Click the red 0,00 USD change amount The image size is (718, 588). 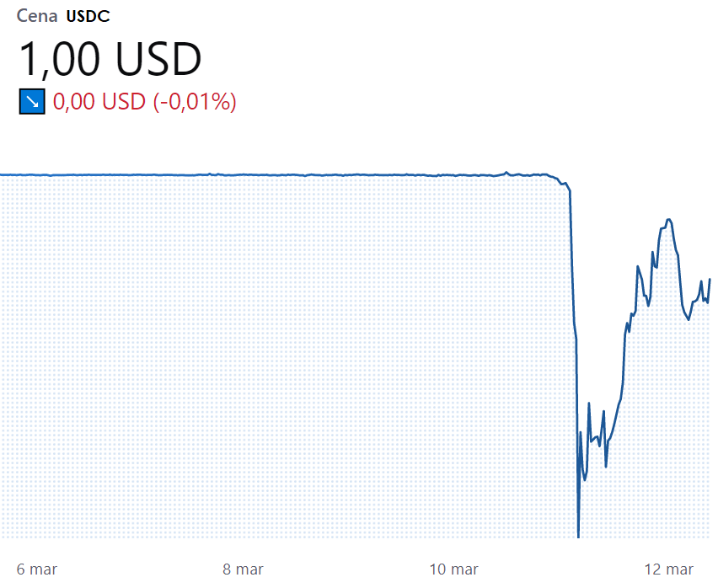click(99, 101)
